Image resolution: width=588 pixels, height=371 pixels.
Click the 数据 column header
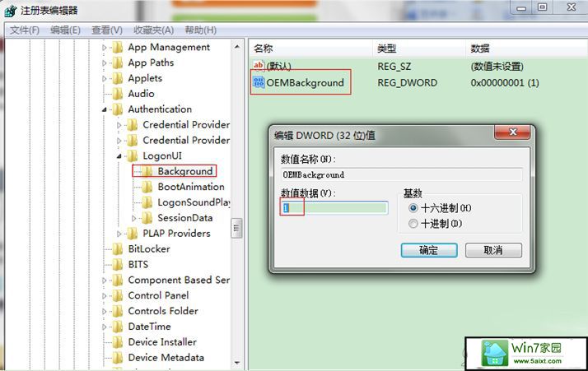point(526,49)
